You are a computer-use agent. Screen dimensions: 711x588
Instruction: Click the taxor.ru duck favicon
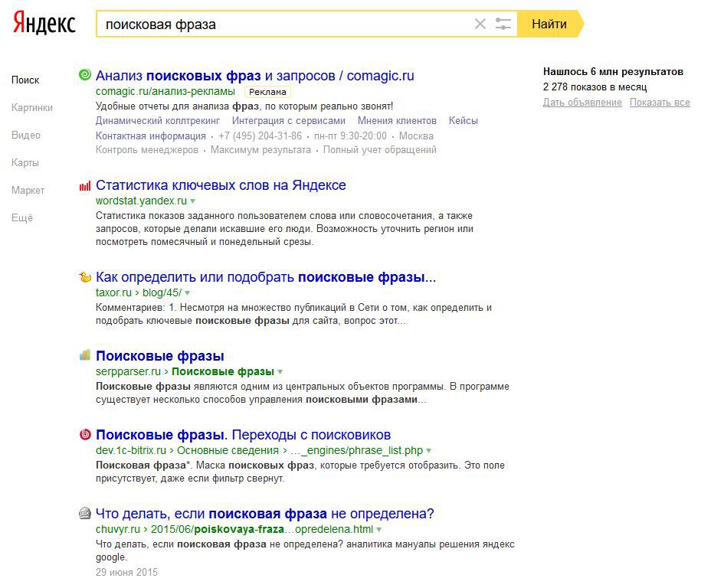[85, 277]
